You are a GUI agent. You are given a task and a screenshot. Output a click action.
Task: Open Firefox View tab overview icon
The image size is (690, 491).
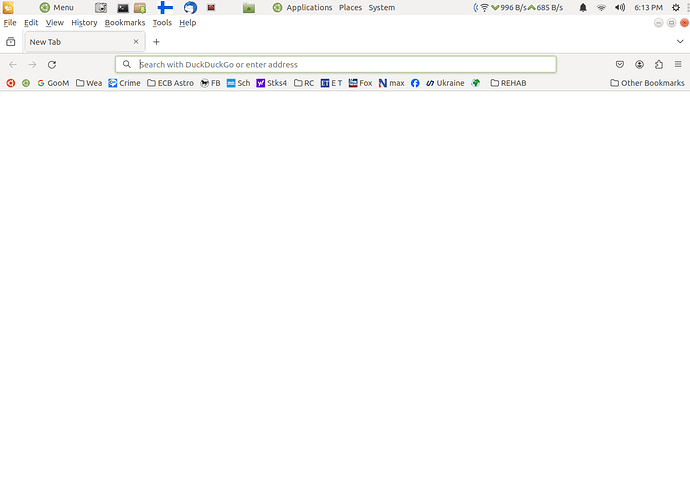[x=11, y=42]
